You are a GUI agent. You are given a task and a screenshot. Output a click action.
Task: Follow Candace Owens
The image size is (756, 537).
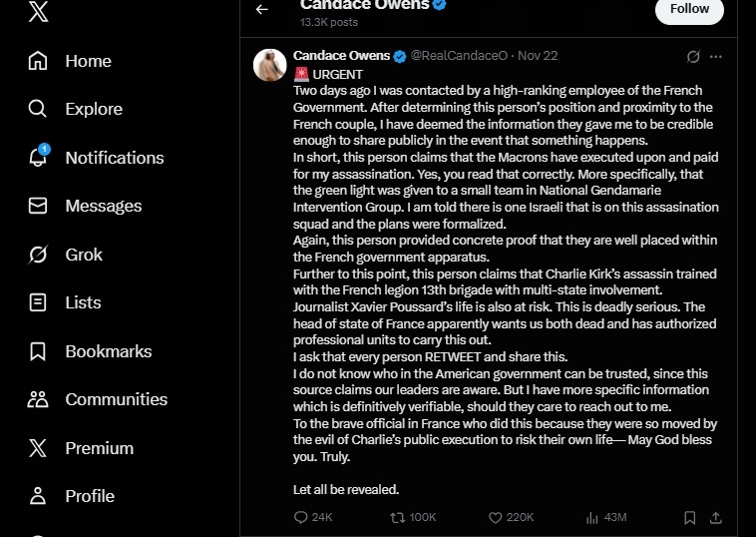(x=688, y=9)
